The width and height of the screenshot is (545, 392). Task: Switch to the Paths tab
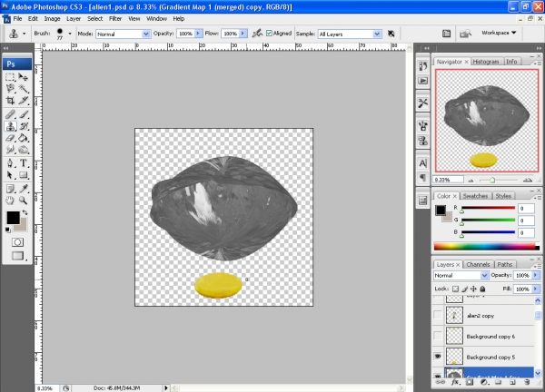coord(505,265)
